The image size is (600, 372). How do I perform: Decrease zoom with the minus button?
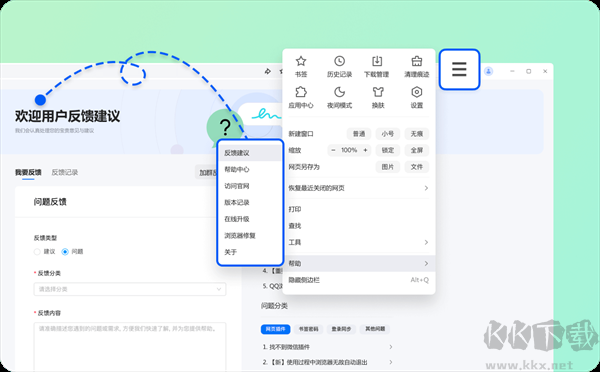click(x=333, y=150)
